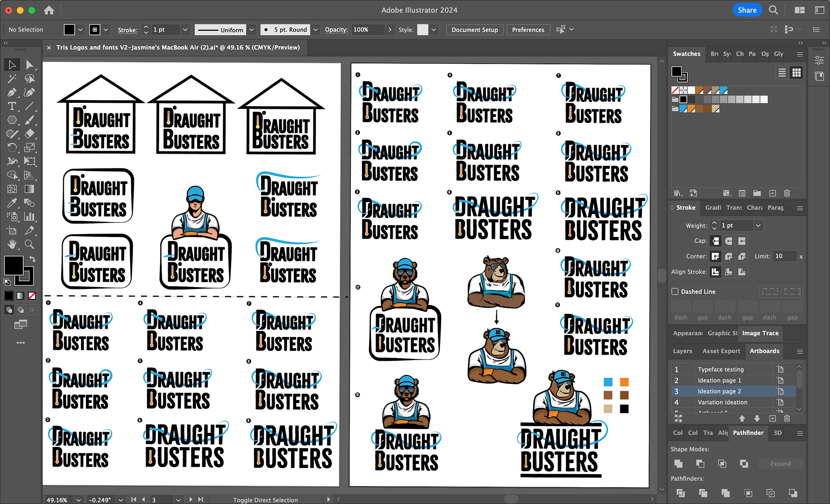Select the Pen tool
The height and width of the screenshot is (504, 830).
pos(12,92)
